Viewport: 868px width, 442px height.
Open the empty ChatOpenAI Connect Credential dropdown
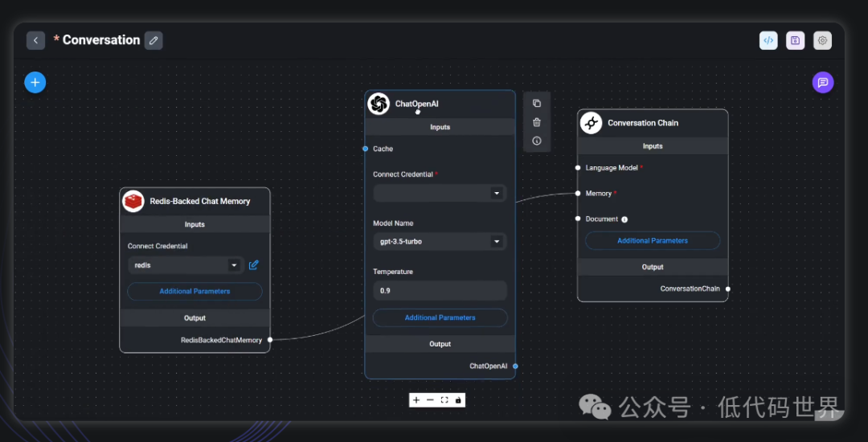tap(440, 193)
